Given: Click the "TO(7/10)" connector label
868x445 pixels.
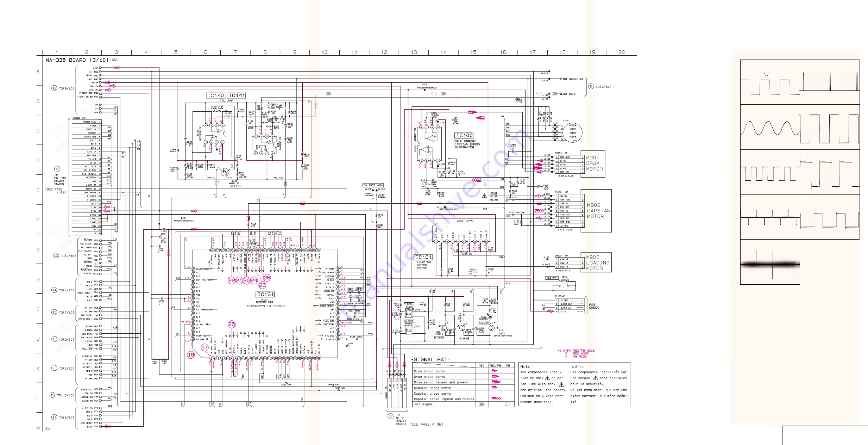Looking at the screenshot, I should (x=66, y=313).
